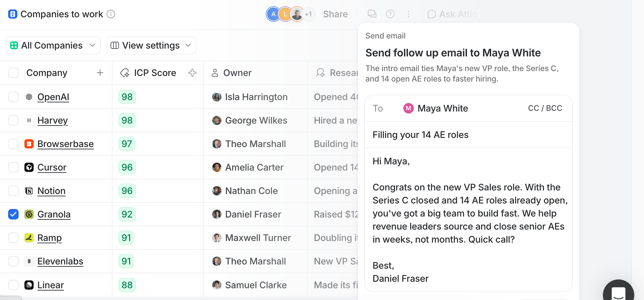Open the Granola company link
Screen dimensions: 644x300
pyautogui.click(x=54, y=214)
